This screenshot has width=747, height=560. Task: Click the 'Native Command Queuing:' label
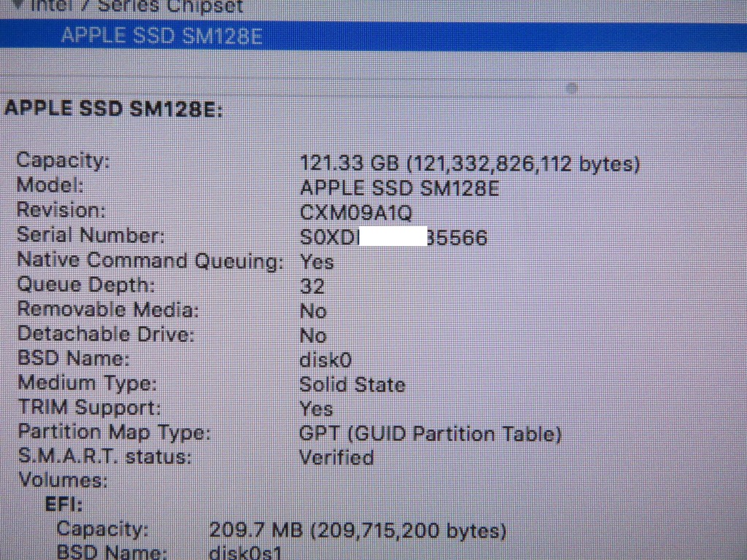point(150,260)
